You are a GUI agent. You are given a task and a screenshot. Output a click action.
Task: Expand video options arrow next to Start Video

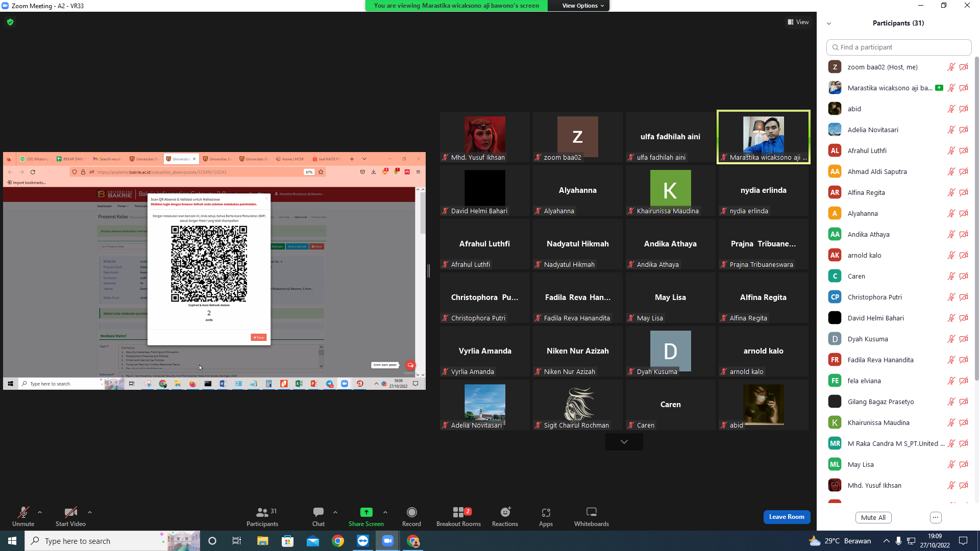(90, 512)
